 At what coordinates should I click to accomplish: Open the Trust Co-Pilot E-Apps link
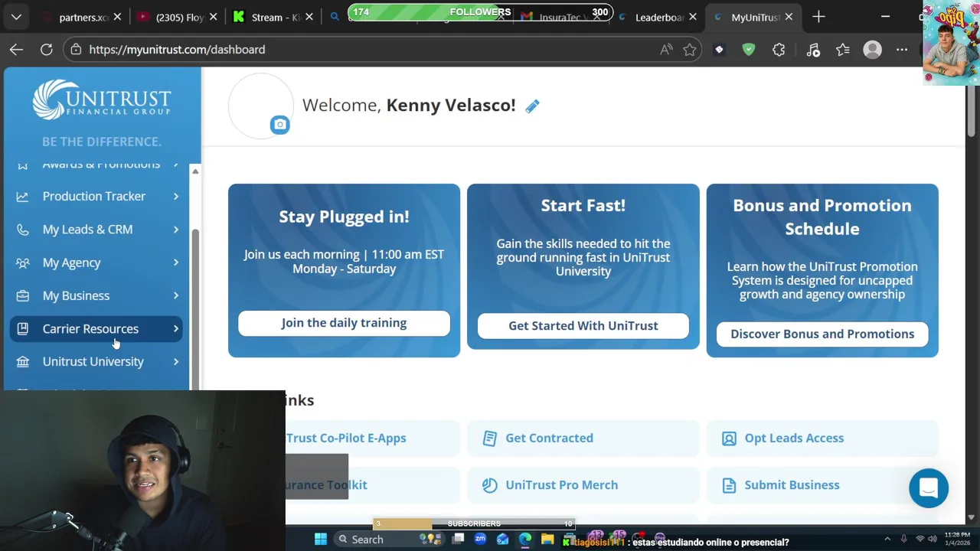pos(346,438)
